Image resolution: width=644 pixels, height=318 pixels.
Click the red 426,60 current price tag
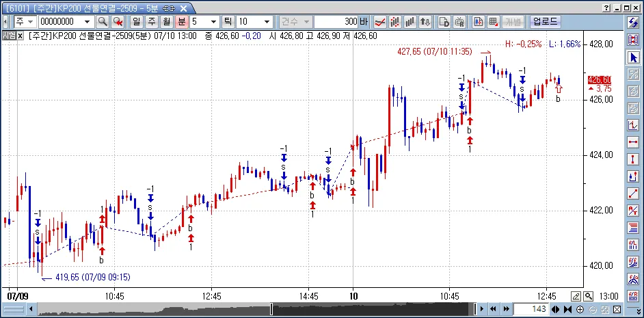pyautogui.click(x=600, y=79)
